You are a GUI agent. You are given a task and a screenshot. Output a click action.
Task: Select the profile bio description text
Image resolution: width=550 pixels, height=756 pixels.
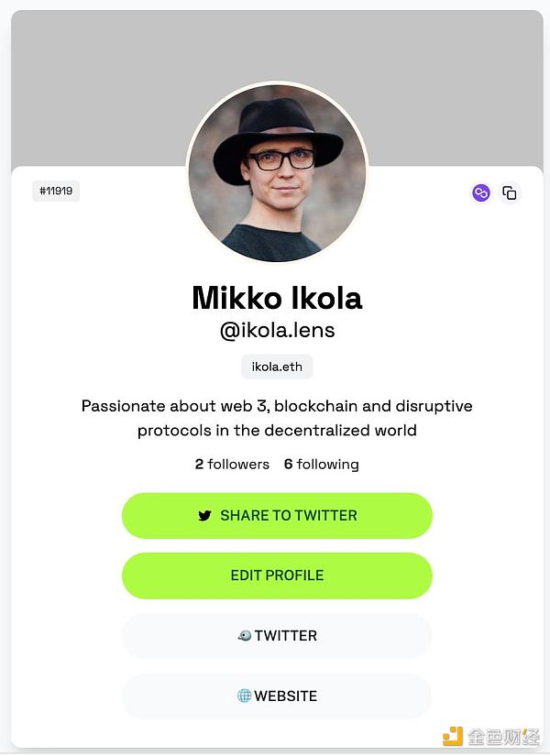point(277,418)
